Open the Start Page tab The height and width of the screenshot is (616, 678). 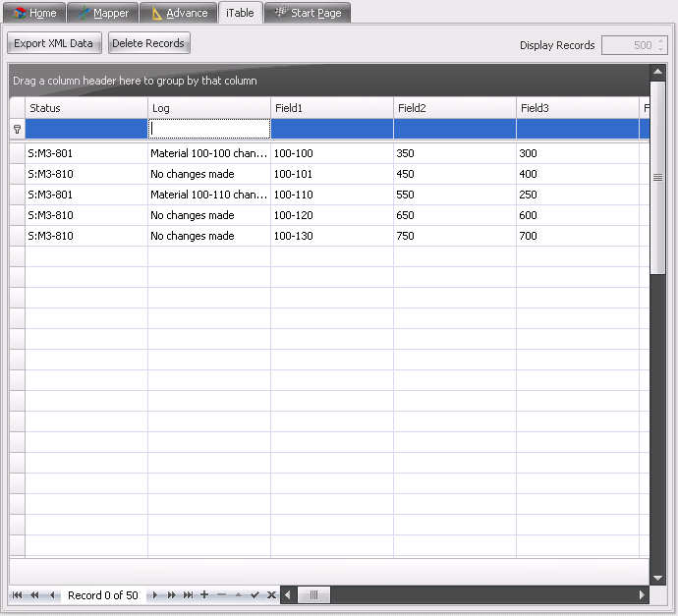[x=308, y=13]
